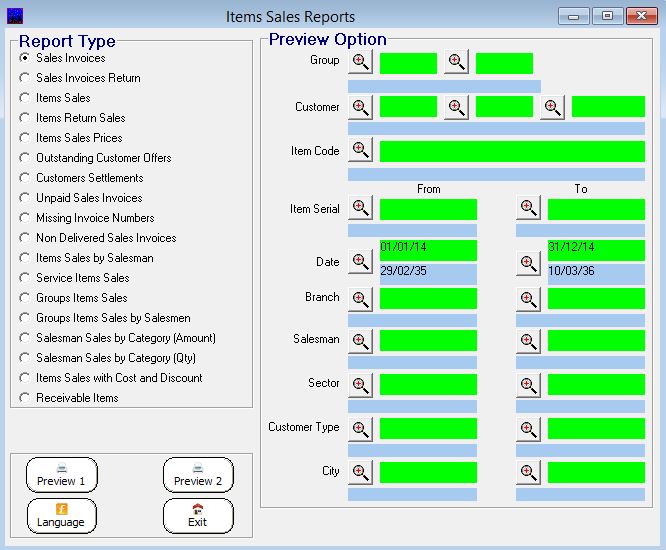Click the Exit button

[x=197, y=516]
